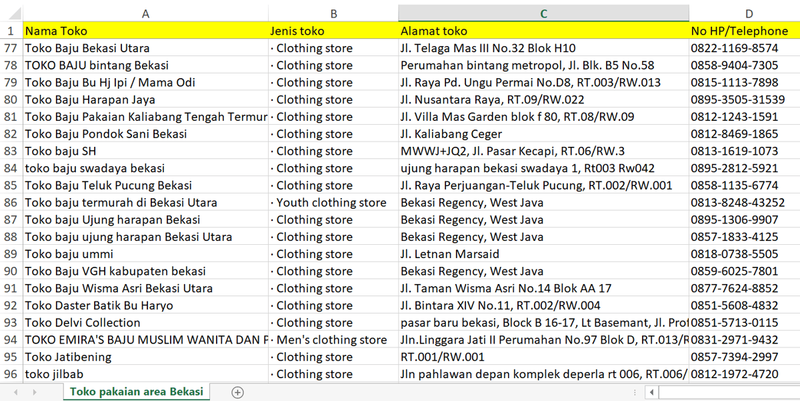
Task: Select cell Toko Jatibening
Action: click(x=145, y=357)
